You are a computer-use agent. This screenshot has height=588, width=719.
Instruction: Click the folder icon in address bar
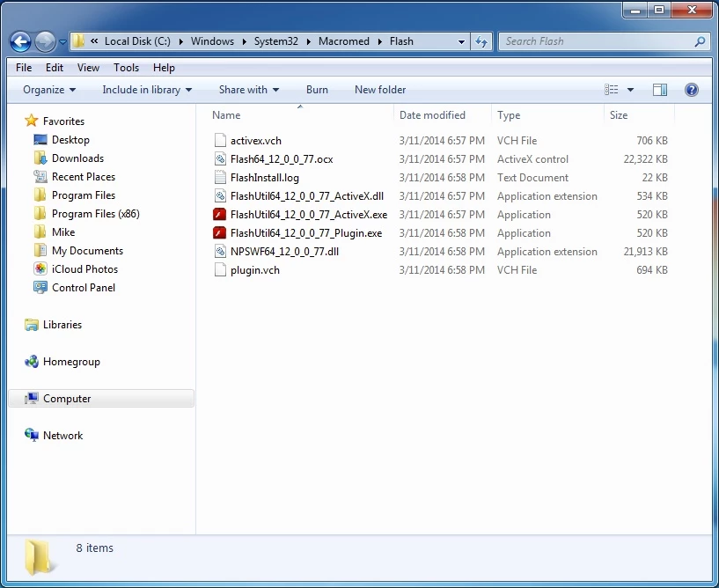coord(78,41)
